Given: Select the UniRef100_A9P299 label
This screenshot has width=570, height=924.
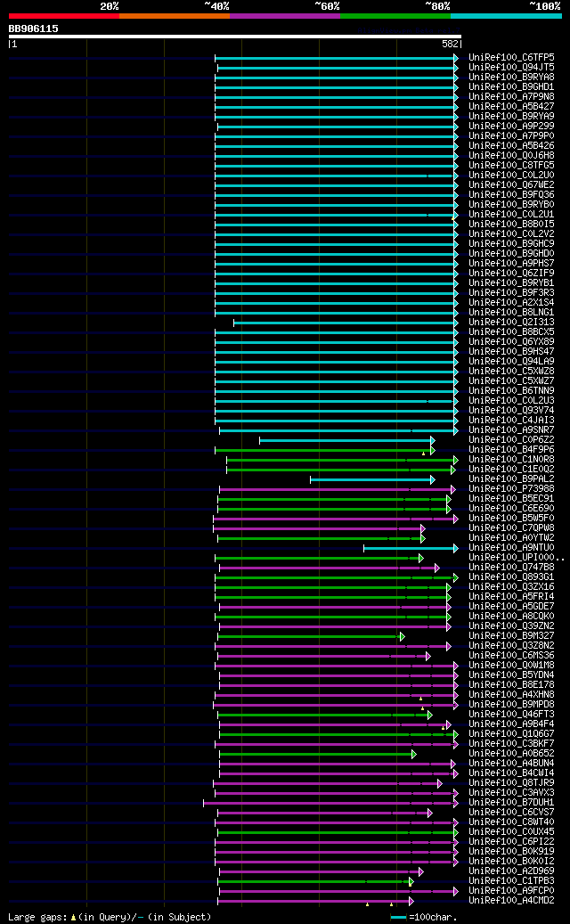Looking at the screenshot, I should click(511, 127).
